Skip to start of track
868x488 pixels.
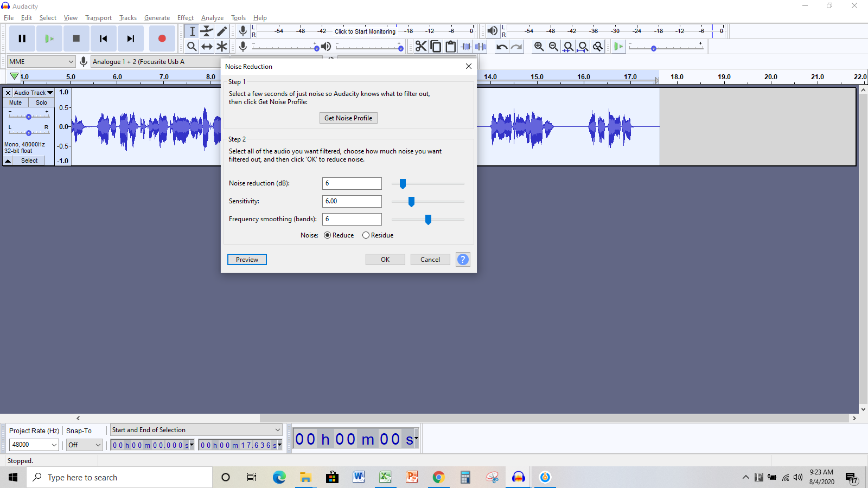point(103,38)
